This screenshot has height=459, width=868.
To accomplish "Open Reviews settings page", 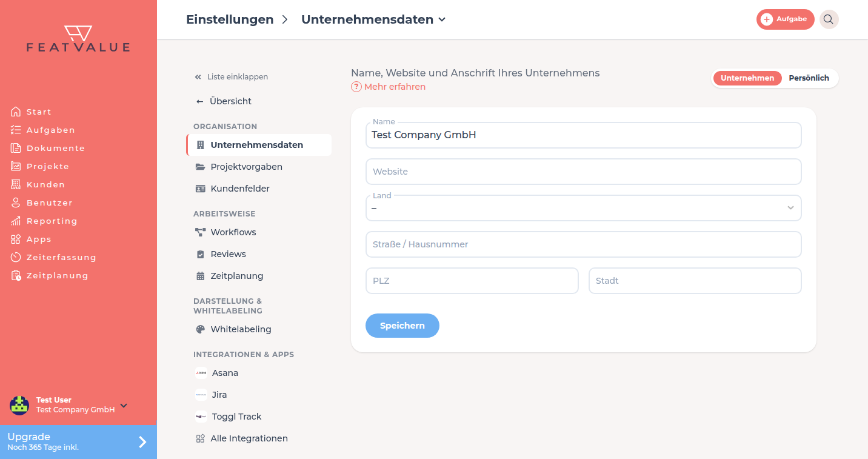I will pyautogui.click(x=259, y=254).
